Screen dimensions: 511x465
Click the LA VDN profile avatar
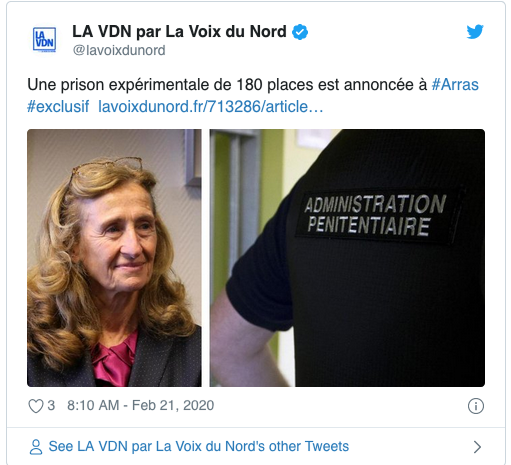[x=44, y=40]
